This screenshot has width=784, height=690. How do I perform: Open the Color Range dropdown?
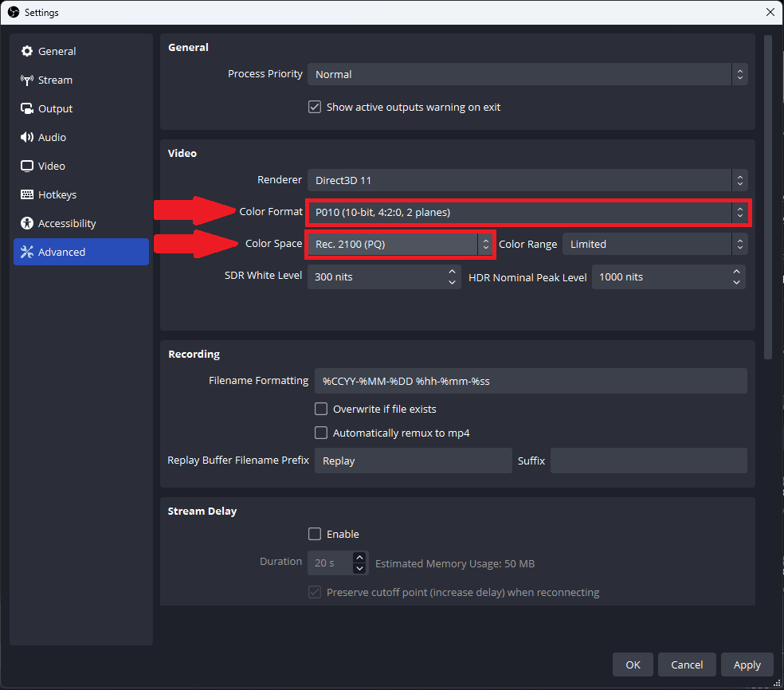pyautogui.click(x=655, y=244)
